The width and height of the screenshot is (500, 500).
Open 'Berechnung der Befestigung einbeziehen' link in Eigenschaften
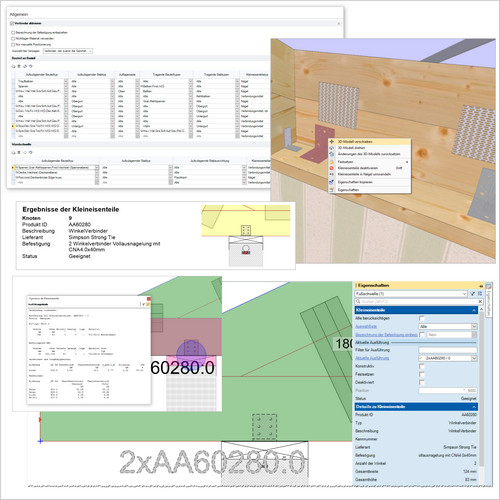click(x=386, y=335)
